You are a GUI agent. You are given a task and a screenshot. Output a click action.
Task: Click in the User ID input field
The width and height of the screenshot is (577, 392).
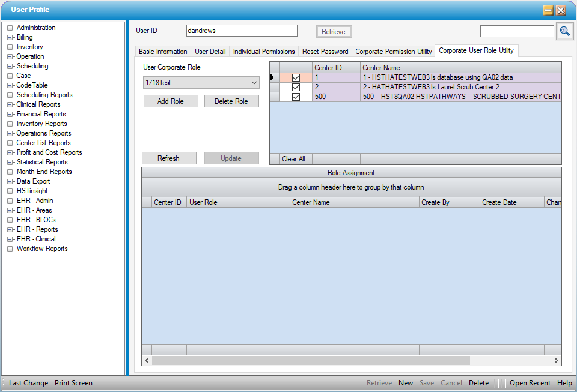pos(242,31)
